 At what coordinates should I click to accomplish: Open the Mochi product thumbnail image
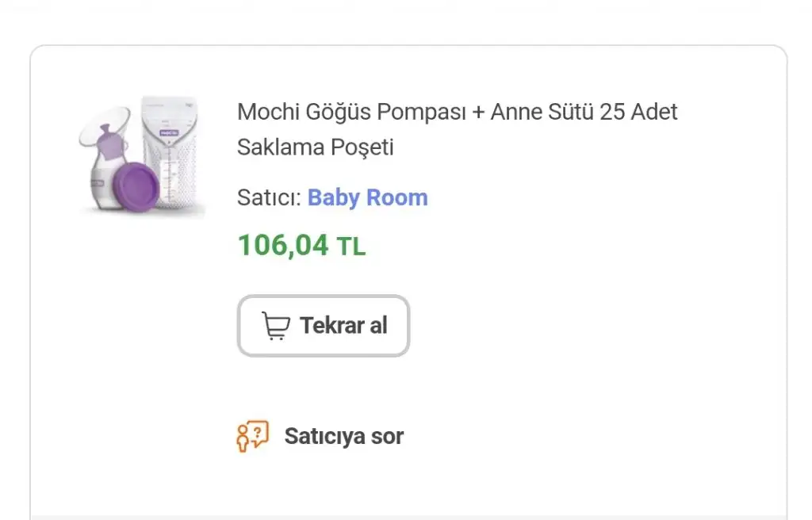(x=141, y=157)
